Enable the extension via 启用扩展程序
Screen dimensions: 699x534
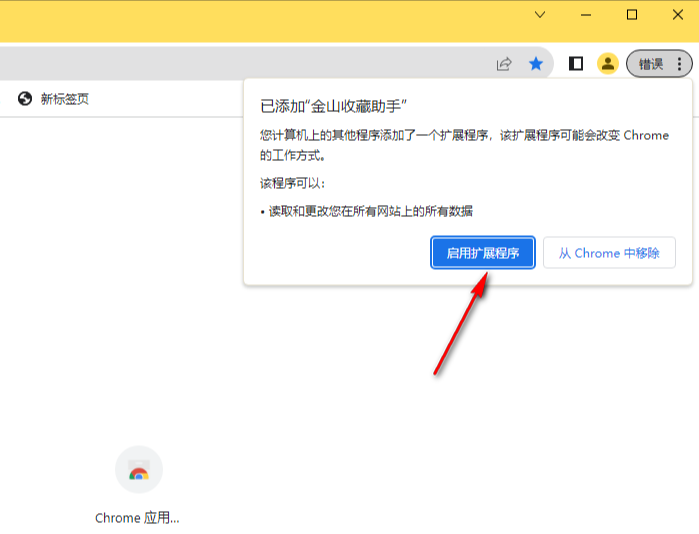pyautogui.click(x=483, y=253)
